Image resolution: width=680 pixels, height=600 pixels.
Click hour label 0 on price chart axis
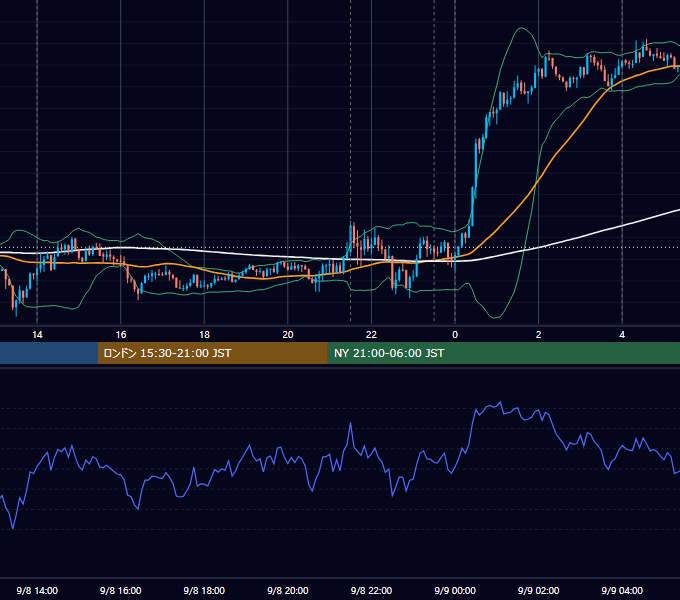tap(455, 335)
